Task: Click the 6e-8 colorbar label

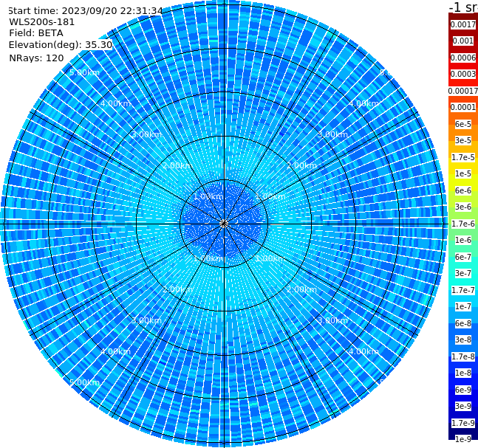Action: coord(463,323)
